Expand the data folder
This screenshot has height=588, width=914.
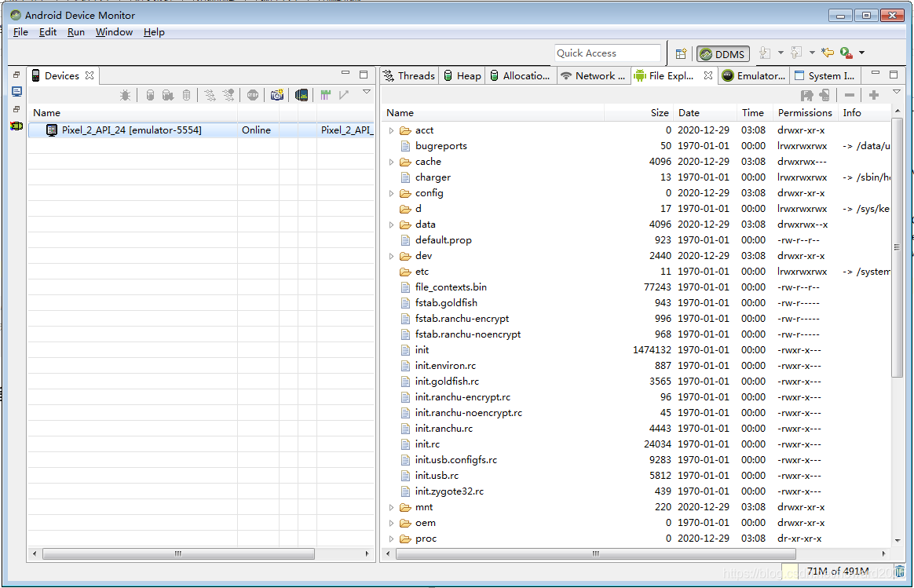coord(391,225)
